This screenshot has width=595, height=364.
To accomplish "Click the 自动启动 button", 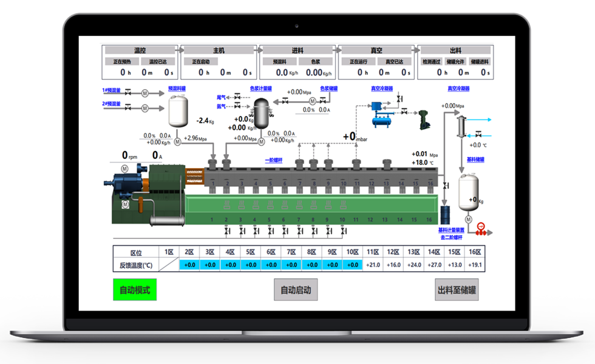I will coord(296,290).
